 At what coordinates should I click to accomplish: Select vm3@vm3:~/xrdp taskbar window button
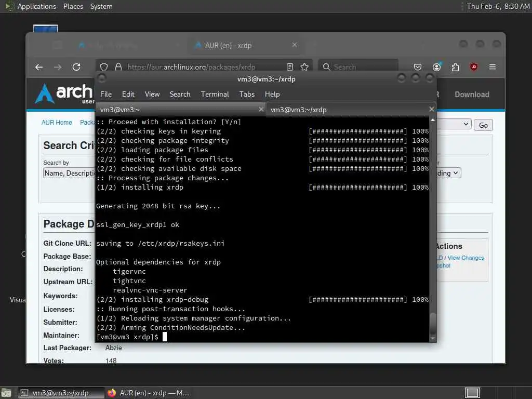tap(61, 393)
